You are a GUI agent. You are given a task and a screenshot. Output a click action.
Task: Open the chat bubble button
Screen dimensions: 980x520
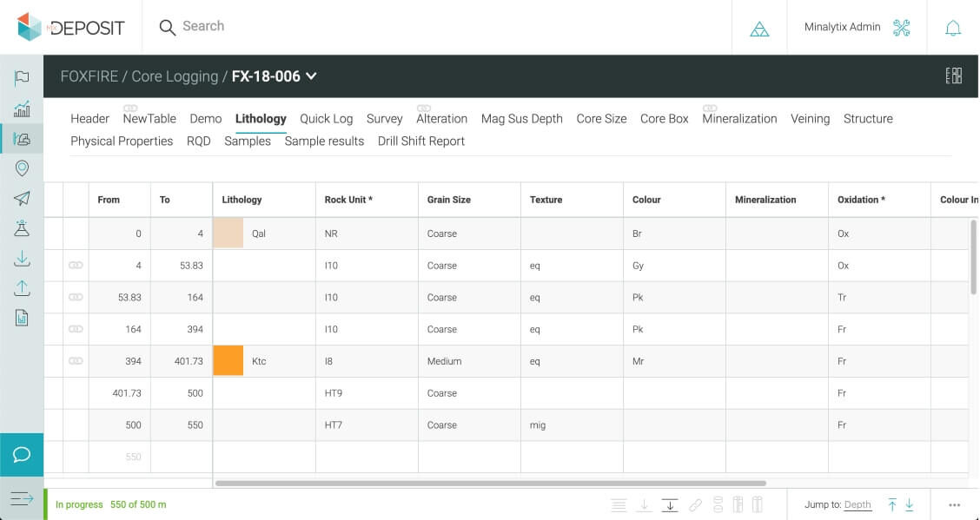tap(22, 455)
